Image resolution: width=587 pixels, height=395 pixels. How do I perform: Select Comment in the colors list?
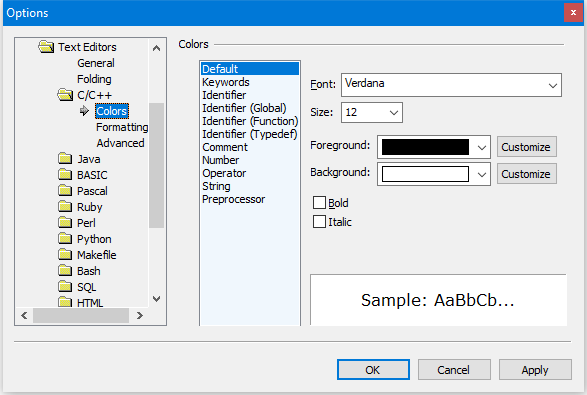point(225,147)
